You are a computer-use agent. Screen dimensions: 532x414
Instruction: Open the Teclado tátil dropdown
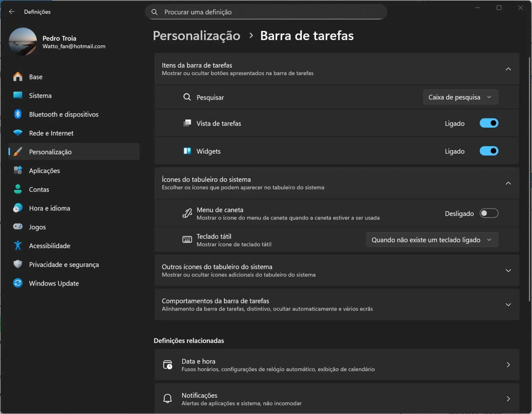(x=432, y=240)
